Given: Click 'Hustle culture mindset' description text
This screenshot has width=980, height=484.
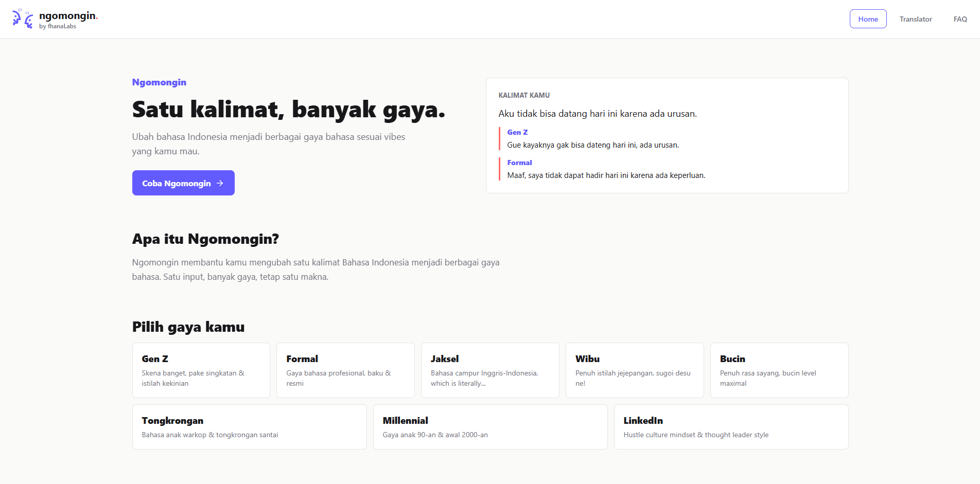Looking at the screenshot, I should [696, 435].
